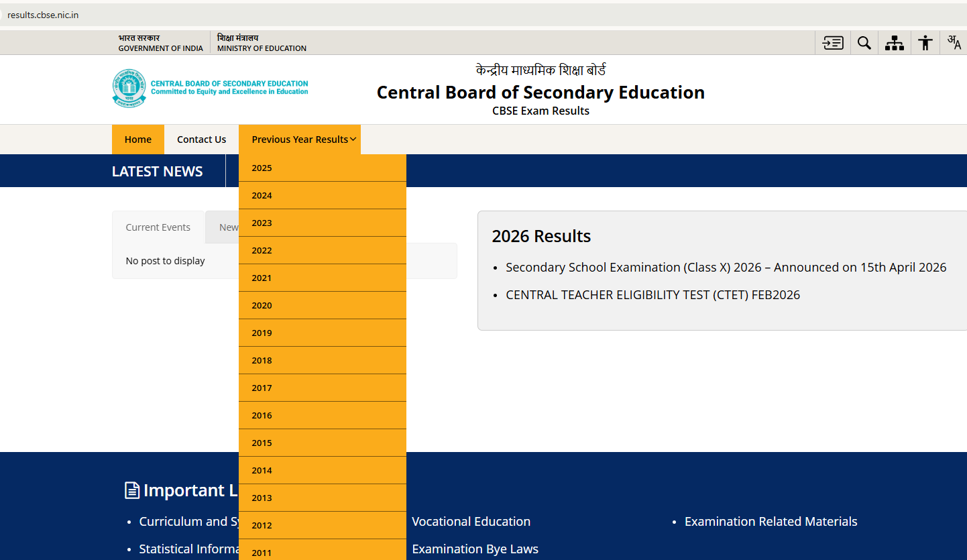This screenshot has height=560, width=967.
Task: Open the Home menu item
Action: point(138,139)
